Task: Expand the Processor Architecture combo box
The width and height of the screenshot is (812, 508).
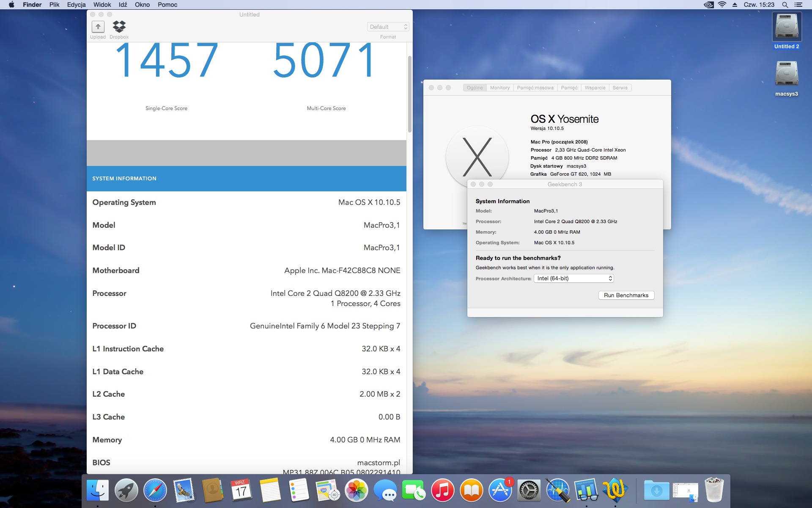Action: coord(573,278)
